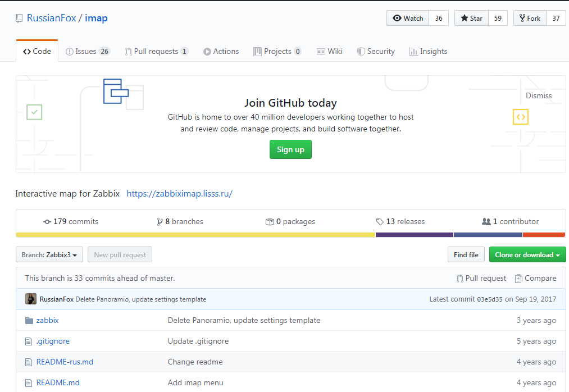Go to the Actions tab

tap(221, 51)
